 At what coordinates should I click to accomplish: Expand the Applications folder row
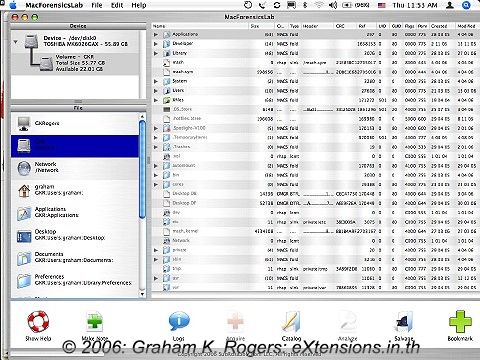coord(156,34)
